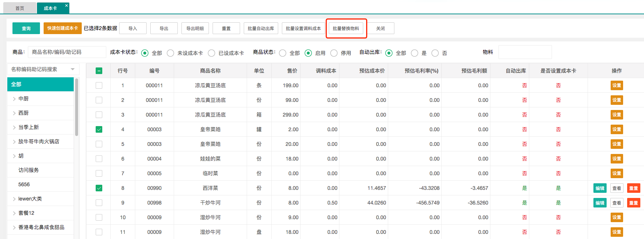Expand the 中厨 category tree node
Screen dimensions: 644x239
pyautogui.click(x=14, y=99)
